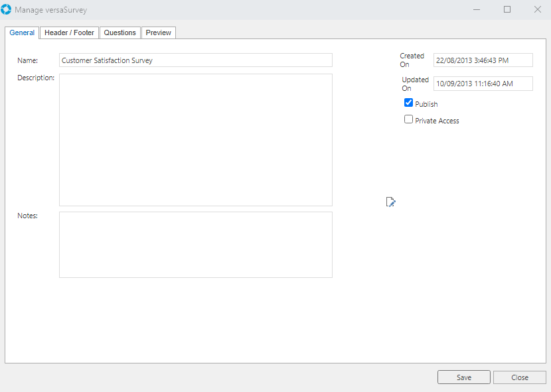This screenshot has height=392, width=551.
Task: Switch to the General tab
Action: tap(22, 33)
